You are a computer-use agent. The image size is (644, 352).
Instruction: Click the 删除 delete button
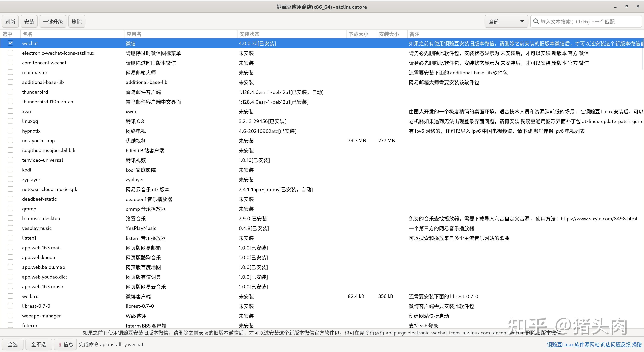76,21
